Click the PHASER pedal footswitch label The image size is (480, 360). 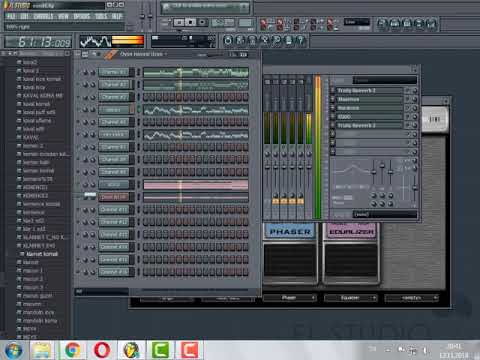pyautogui.click(x=290, y=231)
